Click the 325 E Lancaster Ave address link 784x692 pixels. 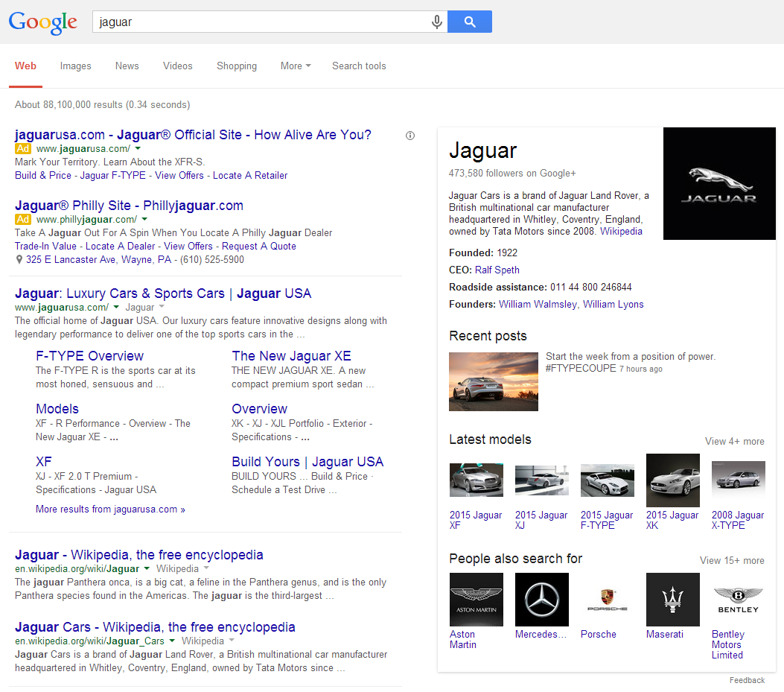(98, 259)
